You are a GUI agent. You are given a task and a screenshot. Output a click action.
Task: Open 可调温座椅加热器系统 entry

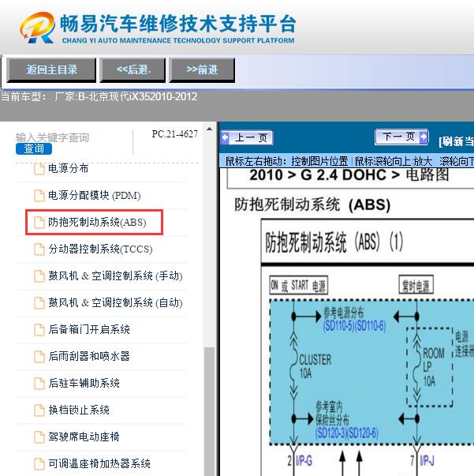(x=99, y=463)
